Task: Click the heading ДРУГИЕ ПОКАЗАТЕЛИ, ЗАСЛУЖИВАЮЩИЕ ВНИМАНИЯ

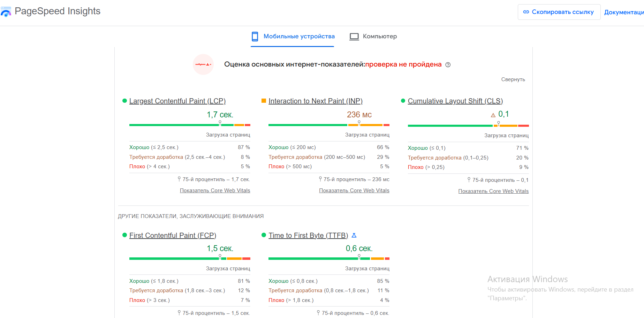Action: (x=191, y=216)
